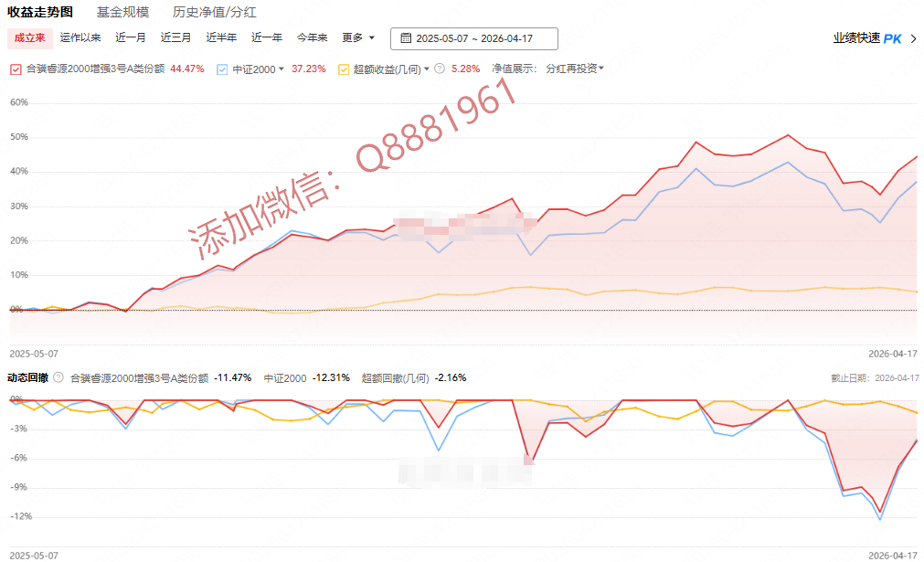Click the calendar icon in date range
Screen dimensions: 924x562
406,38
